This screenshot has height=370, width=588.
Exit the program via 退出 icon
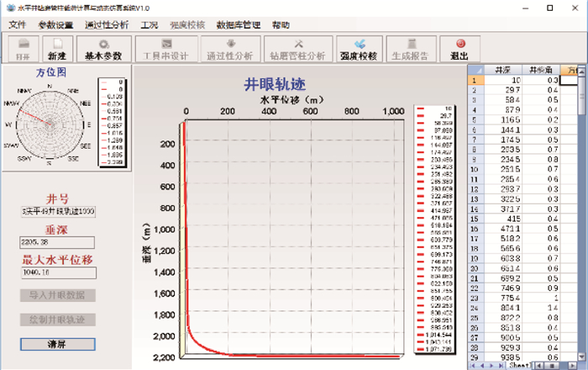pos(459,47)
